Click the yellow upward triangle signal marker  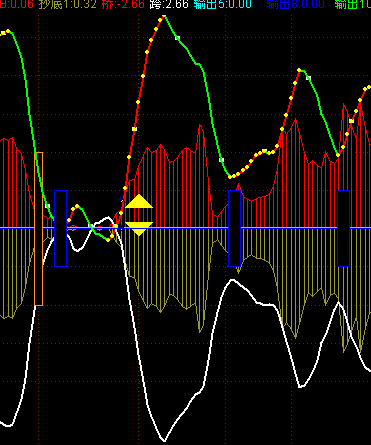[x=139, y=201]
